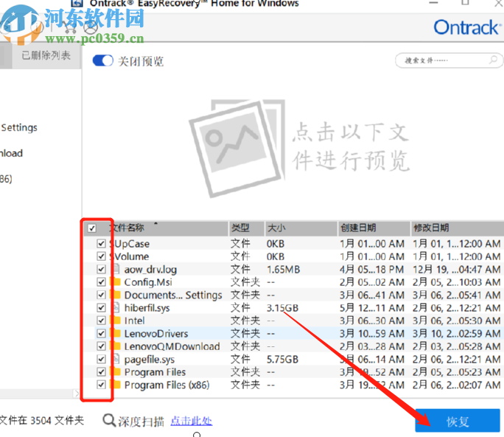
Task: Select the $Volume file name
Action: [x=129, y=256]
